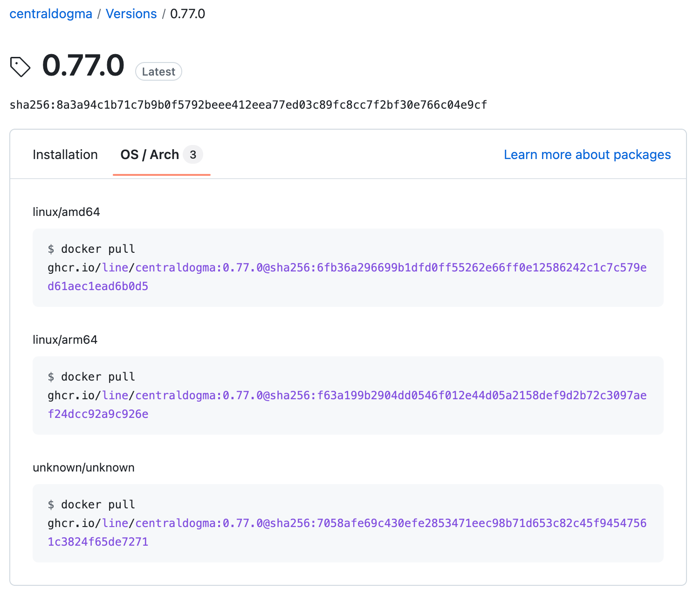Click the unknown/unknown docker pull command
700x597 pixels.
[348, 523]
